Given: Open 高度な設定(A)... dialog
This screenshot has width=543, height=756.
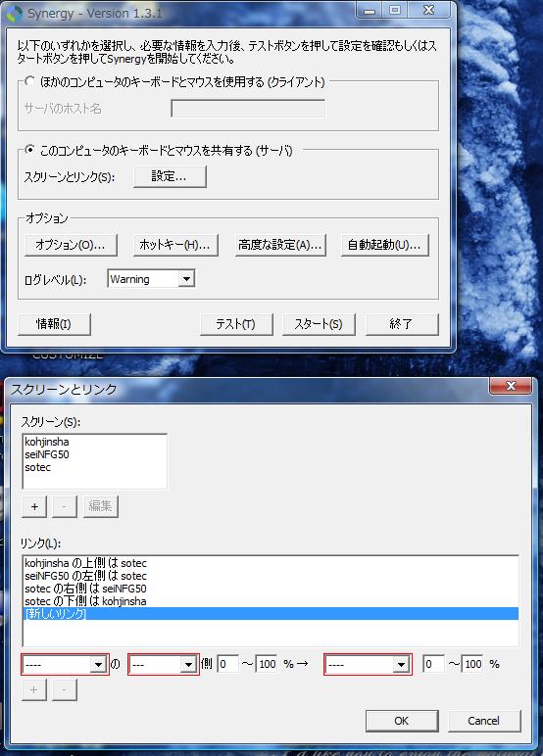Looking at the screenshot, I should click(280, 245).
